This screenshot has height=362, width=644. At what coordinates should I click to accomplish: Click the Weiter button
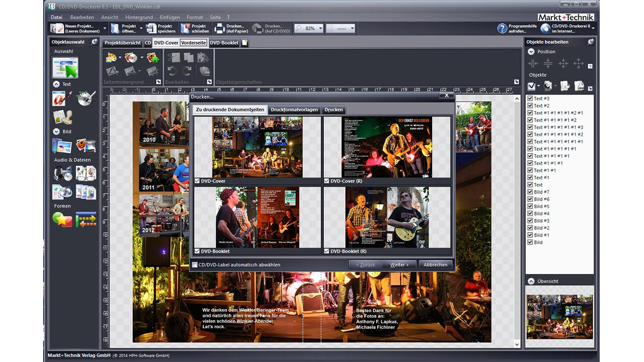(399, 264)
